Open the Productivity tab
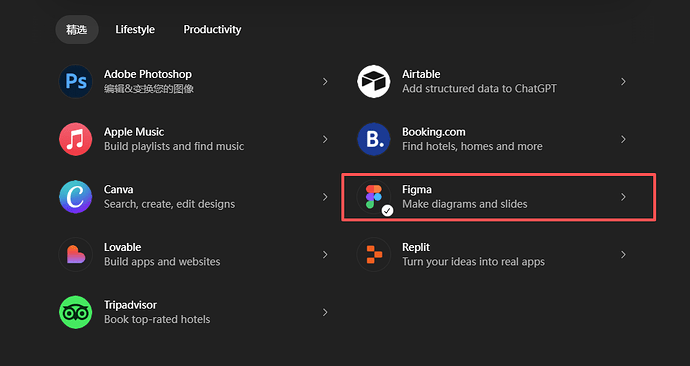690x366 pixels. (212, 29)
